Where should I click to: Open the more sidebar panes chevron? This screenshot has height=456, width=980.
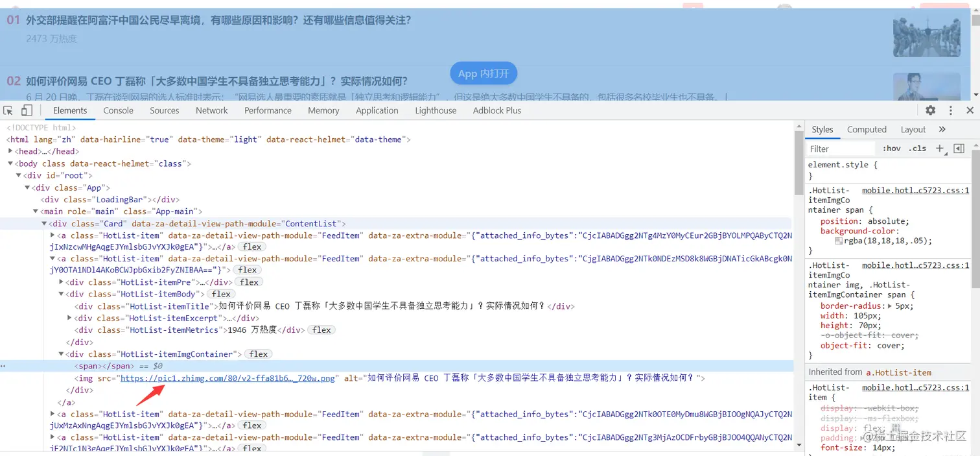click(942, 129)
